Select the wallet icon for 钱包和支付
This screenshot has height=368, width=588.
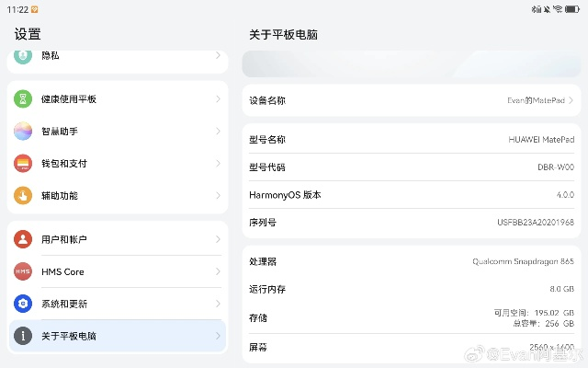coord(23,164)
